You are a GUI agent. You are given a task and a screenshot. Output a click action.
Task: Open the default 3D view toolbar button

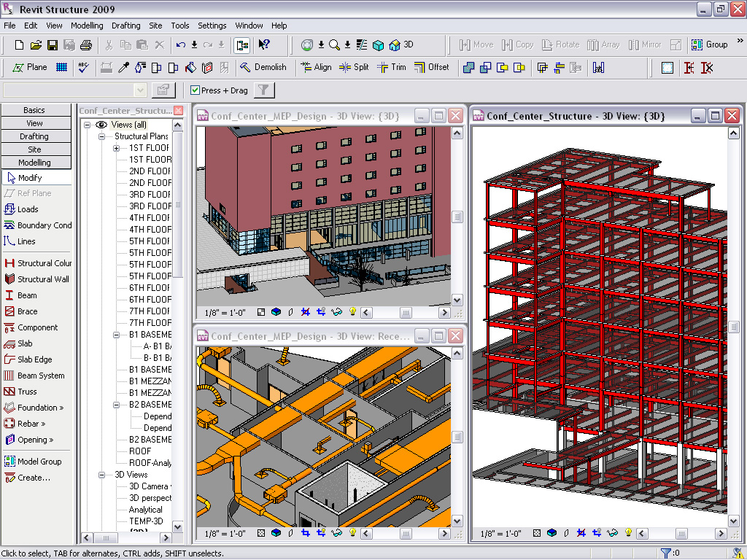400,45
